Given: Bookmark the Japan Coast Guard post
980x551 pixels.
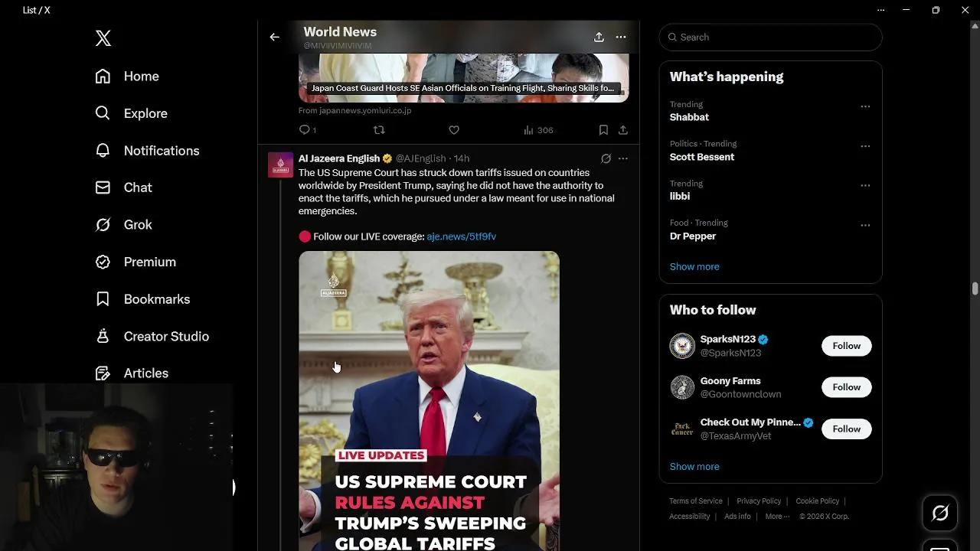Looking at the screenshot, I should tap(603, 130).
